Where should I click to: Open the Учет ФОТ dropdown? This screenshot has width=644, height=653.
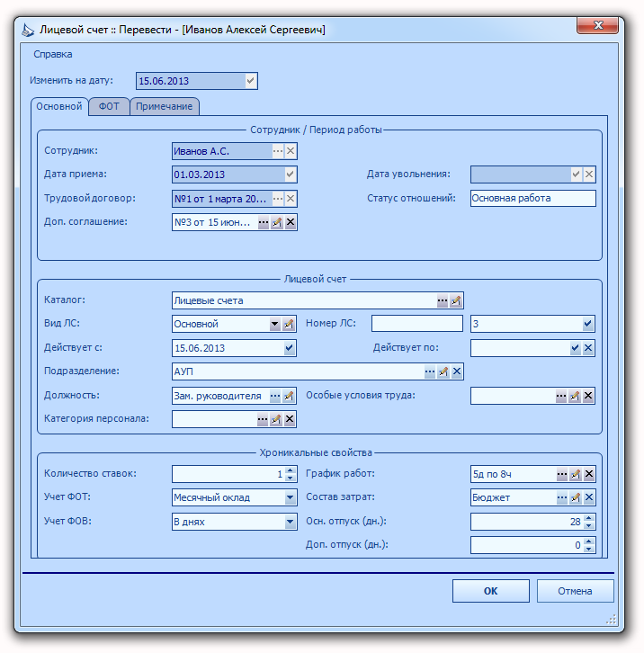tap(290, 497)
